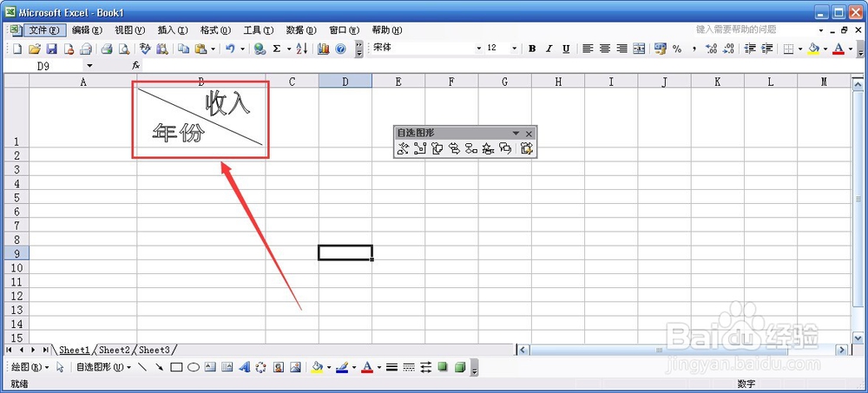This screenshot has height=393, width=868.
Task: Save the workbook with the floppy disk icon
Action: click(51, 49)
